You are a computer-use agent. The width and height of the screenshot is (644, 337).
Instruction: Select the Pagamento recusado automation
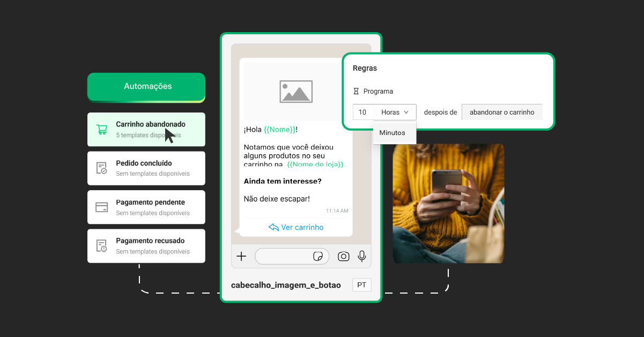click(146, 246)
